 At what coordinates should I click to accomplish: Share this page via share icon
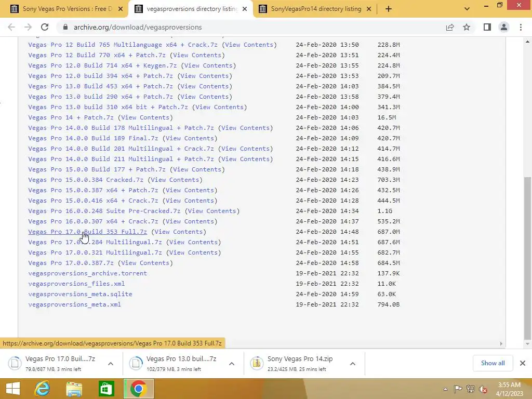pos(450,27)
